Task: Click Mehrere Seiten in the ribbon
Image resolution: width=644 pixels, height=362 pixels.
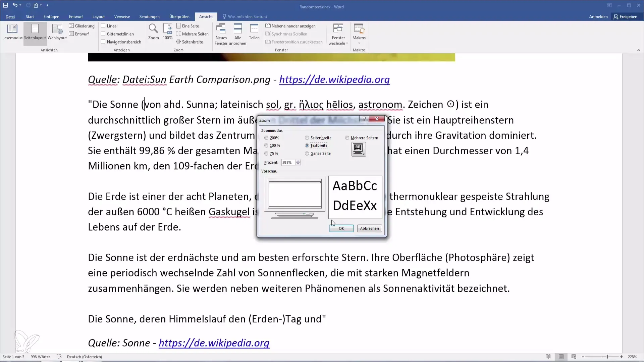Action: pos(192,34)
